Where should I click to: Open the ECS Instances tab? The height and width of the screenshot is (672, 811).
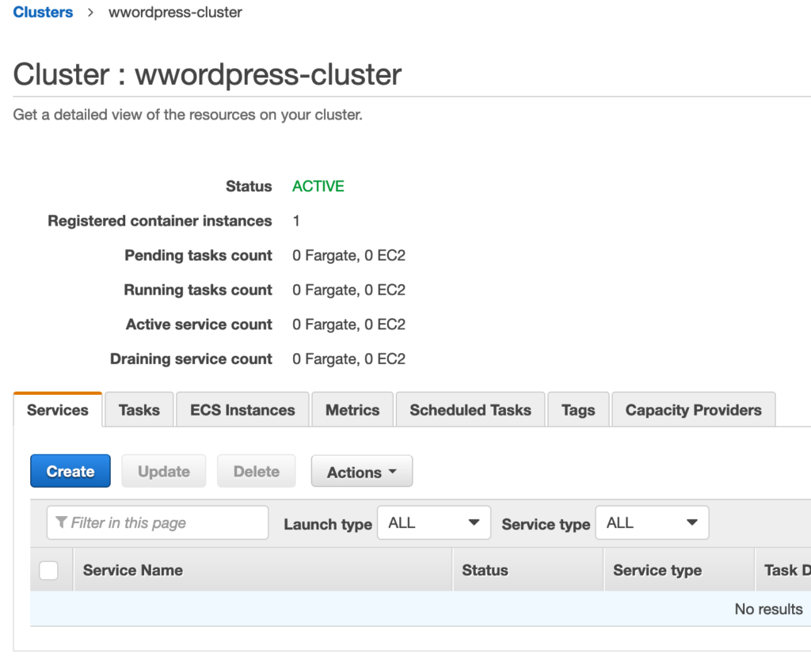[x=242, y=410]
